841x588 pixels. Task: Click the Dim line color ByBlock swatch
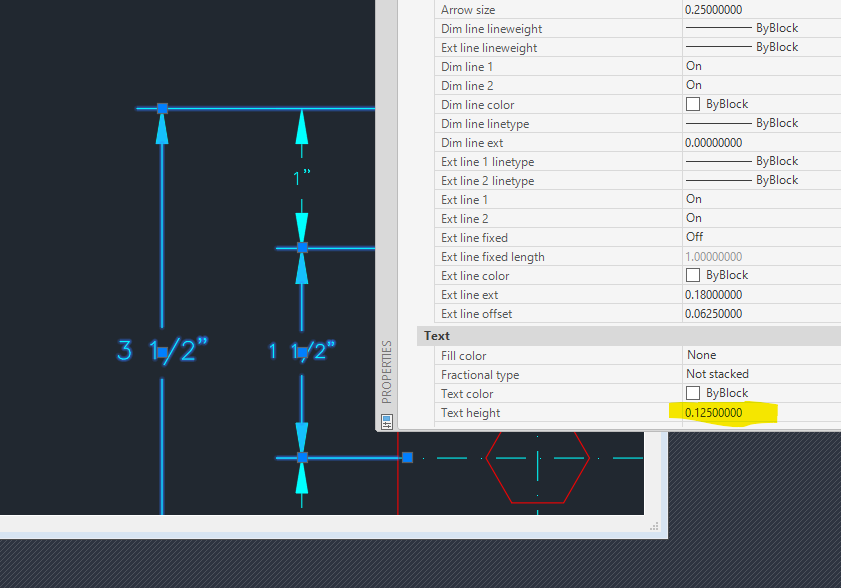[x=693, y=104]
